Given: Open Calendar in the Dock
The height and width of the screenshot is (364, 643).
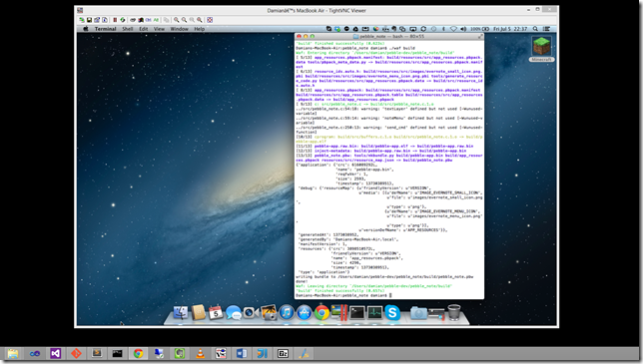Looking at the screenshot, I should 216,313.
